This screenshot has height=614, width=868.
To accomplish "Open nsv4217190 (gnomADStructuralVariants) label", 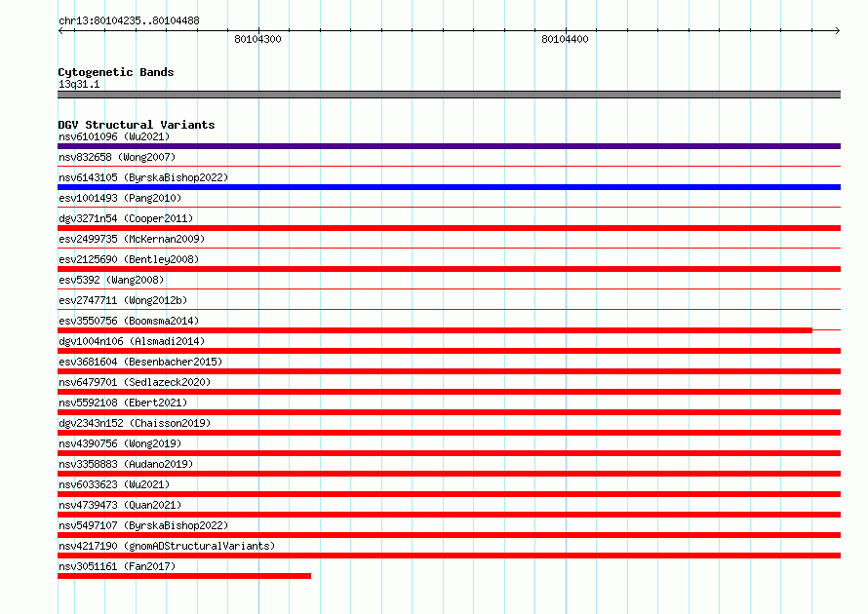I will pyautogui.click(x=167, y=546).
